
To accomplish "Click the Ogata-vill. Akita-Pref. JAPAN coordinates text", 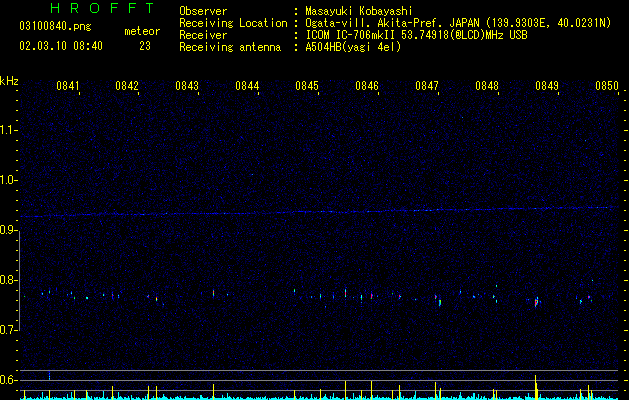I will click(x=458, y=23).
